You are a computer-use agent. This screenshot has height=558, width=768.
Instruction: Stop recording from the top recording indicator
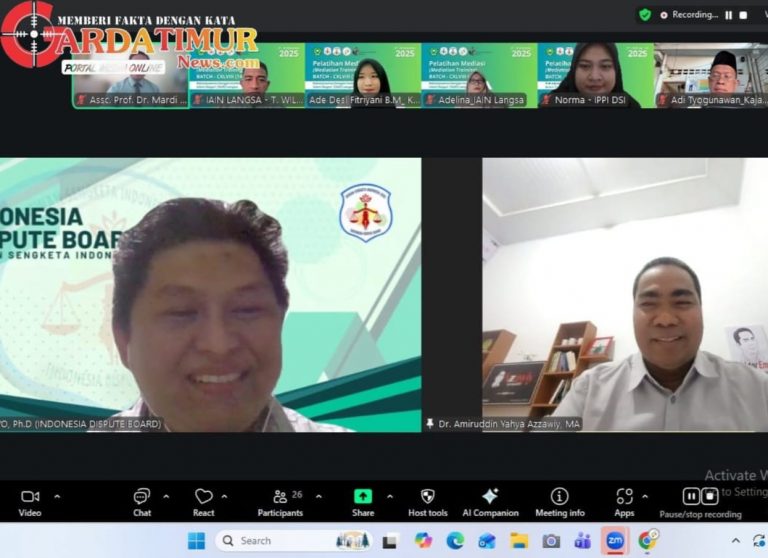coord(743,15)
